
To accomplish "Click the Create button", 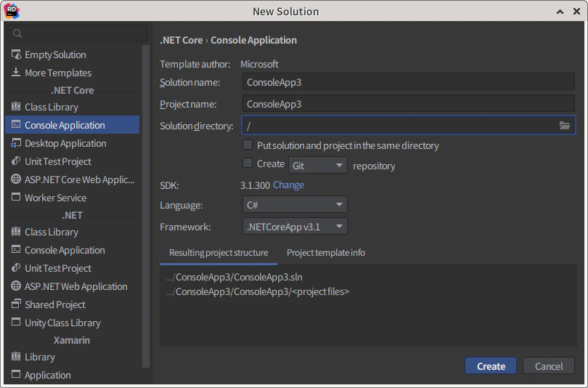I will (491, 366).
